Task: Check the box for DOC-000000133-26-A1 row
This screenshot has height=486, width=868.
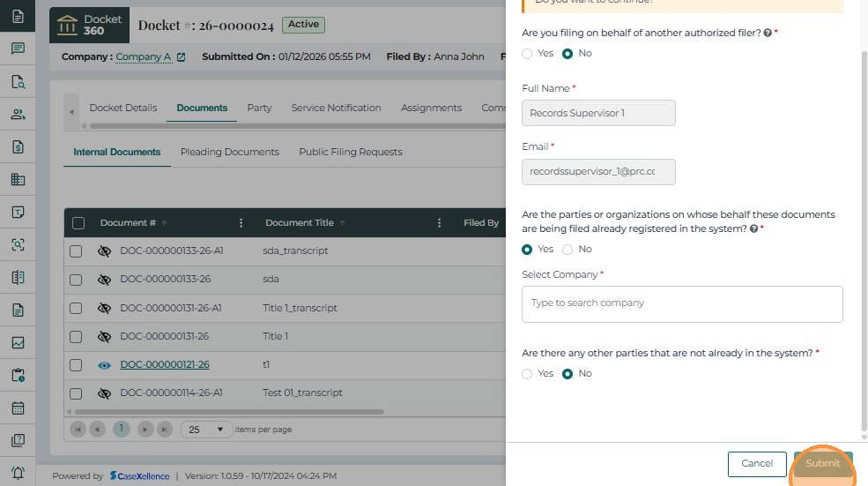Action: (77, 251)
